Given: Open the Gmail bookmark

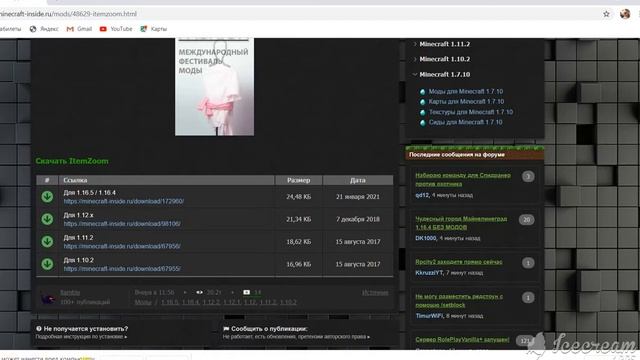Looking at the screenshot, I should click(79, 29).
